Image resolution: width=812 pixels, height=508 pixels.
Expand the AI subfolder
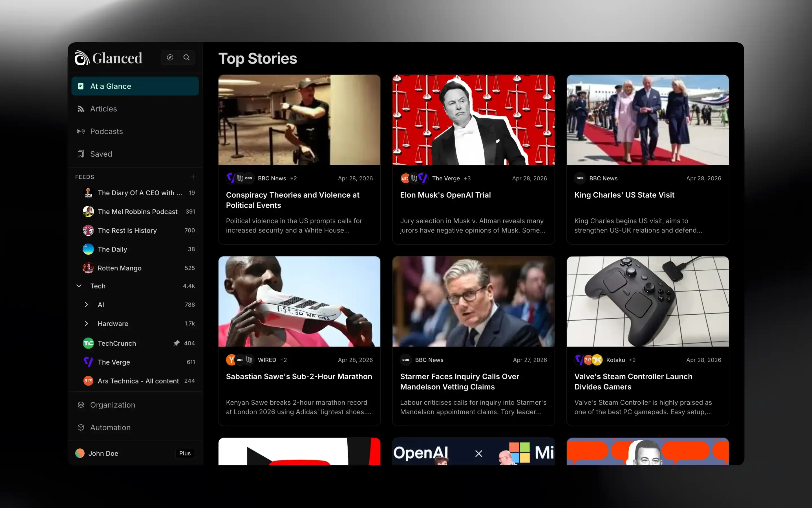point(86,305)
